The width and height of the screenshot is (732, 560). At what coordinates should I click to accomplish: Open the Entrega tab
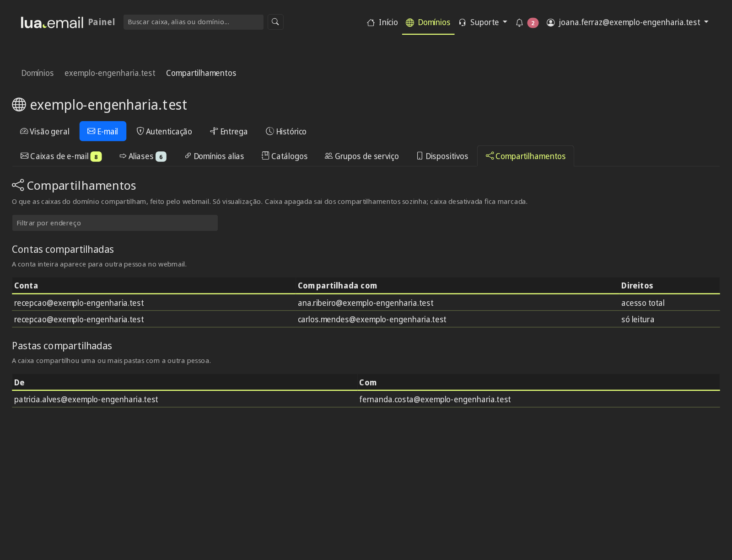[229, 131]
